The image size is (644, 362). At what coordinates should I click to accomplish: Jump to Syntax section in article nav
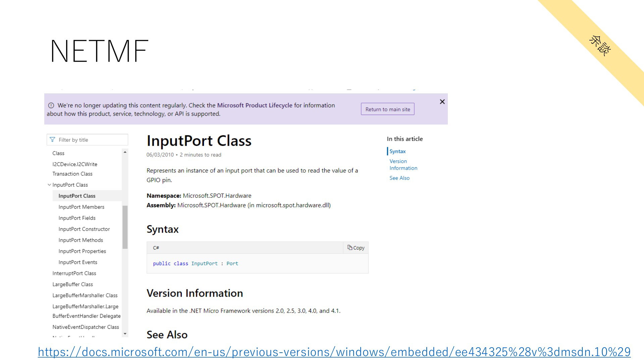[397, 151]
